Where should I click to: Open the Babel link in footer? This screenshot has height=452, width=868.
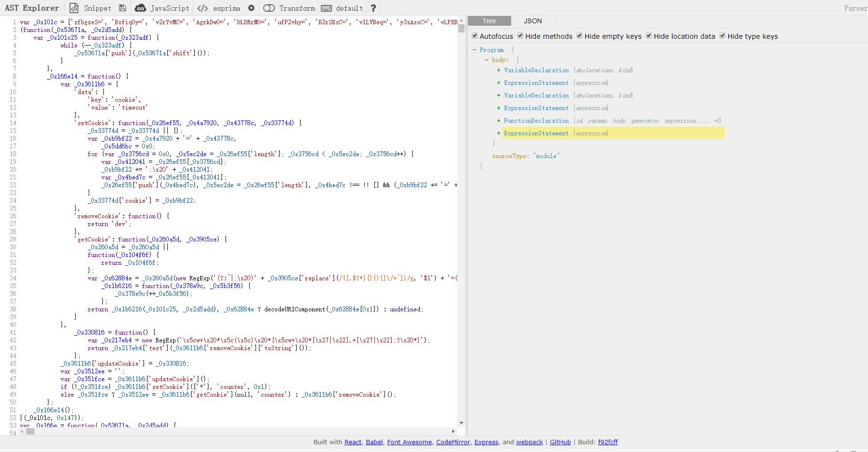[374, 442]
